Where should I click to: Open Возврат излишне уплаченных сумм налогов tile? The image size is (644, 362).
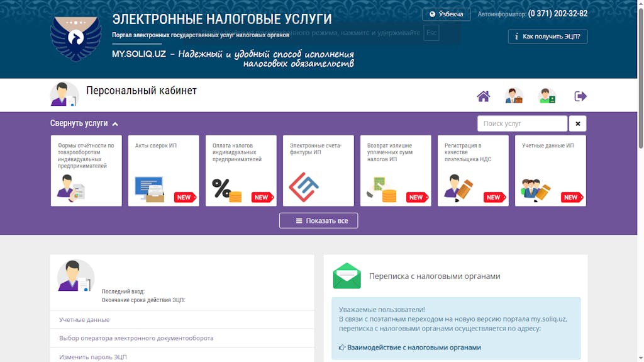(x=396, y=171)
